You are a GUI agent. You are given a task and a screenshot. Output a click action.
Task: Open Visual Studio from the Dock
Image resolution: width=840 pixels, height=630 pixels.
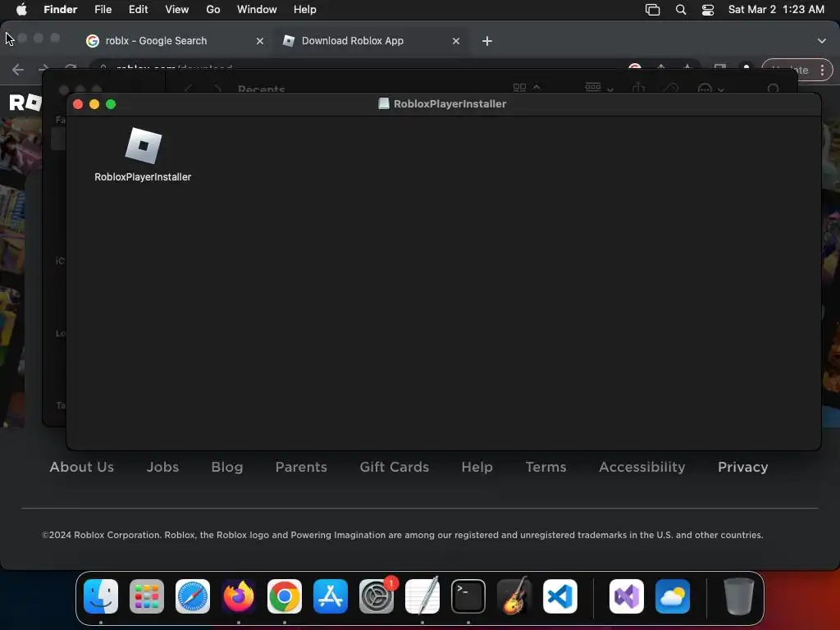627,596
